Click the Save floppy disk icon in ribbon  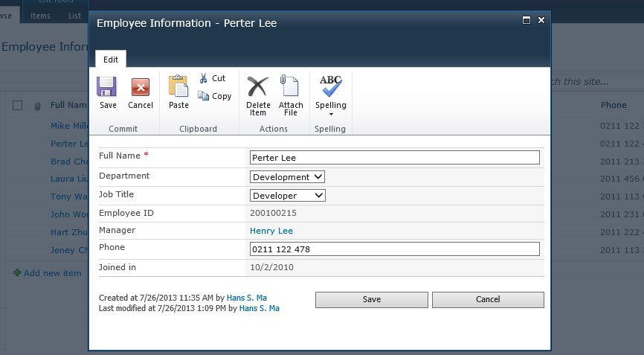coord(107,87)
